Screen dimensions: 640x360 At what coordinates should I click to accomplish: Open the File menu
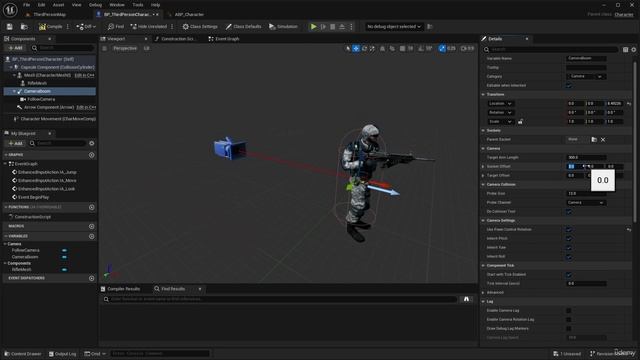27,5
